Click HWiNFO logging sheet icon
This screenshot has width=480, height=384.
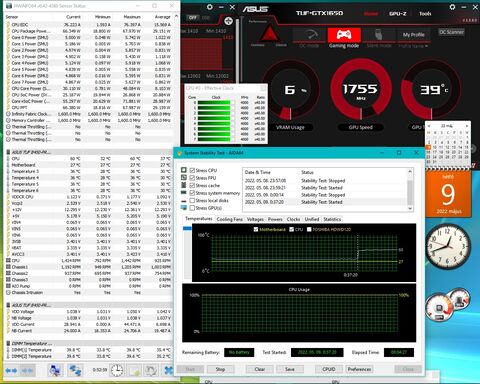(135, 370)
